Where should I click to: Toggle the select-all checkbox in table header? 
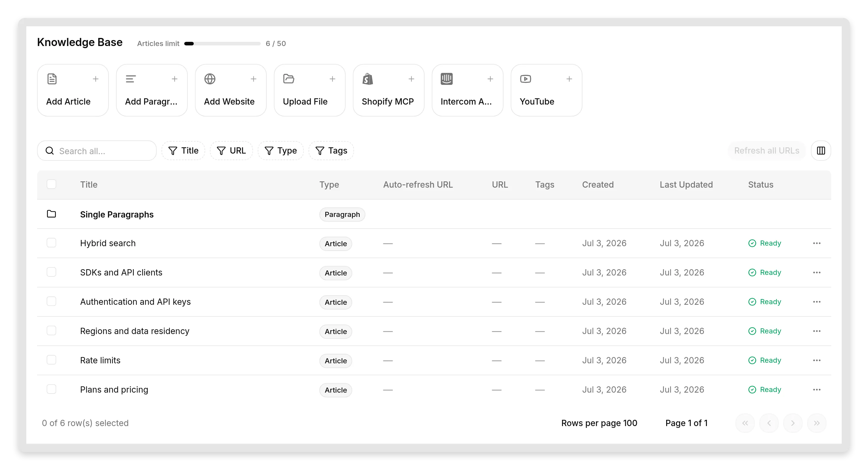tap(51, 184)
